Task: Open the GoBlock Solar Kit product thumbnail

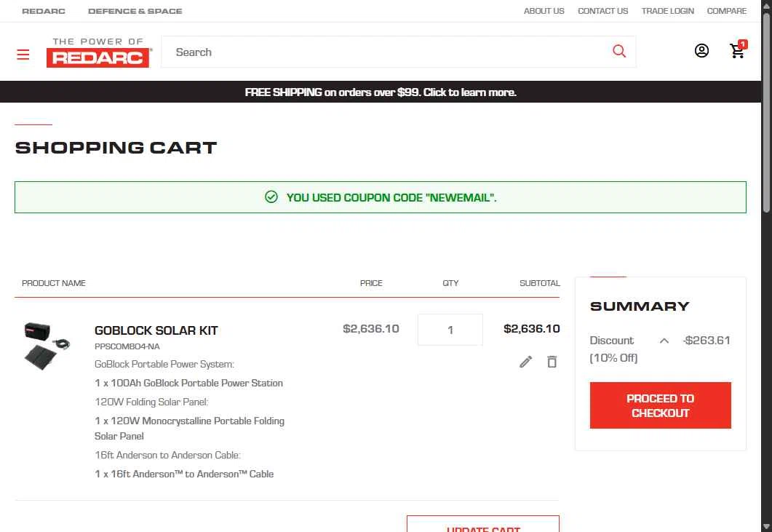Action: 47,346
